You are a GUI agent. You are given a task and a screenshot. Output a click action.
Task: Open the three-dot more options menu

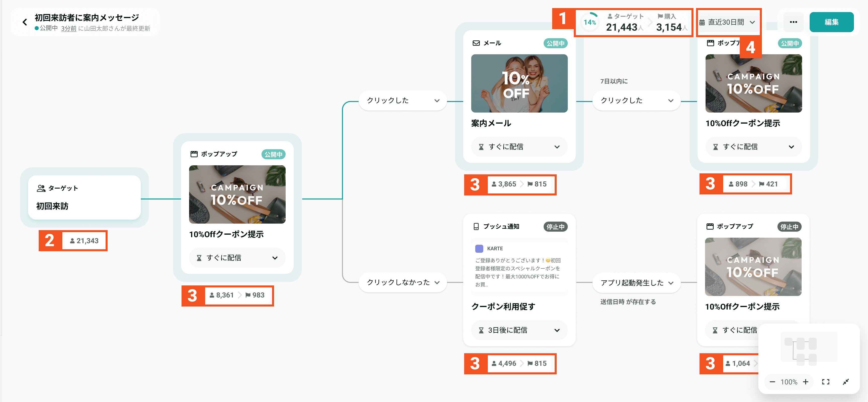pyautogui.click(x=793, y=22)
